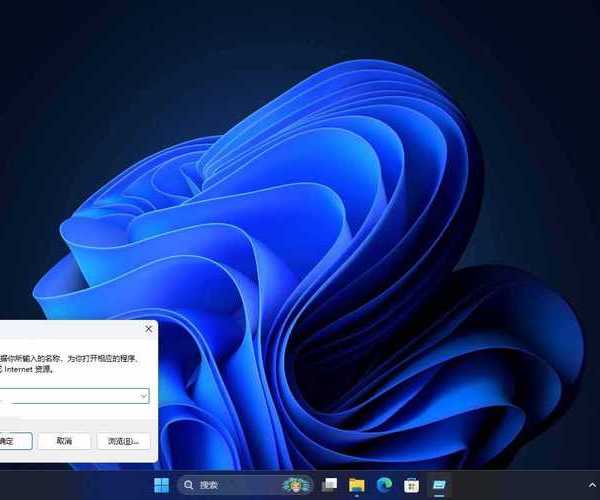The image size is (600, 500).
Task: Open File Explorer from the taskbar
Action: point(357,485)
